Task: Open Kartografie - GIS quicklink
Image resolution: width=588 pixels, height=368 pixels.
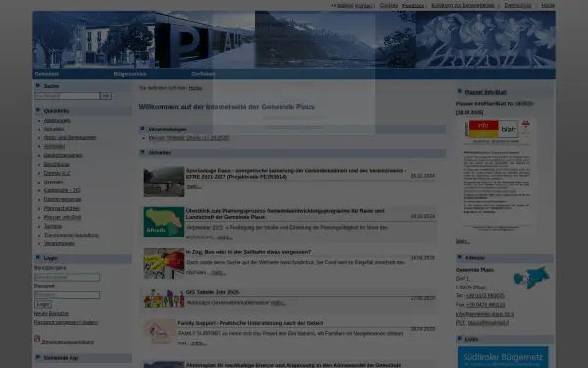Action: pyautogui.click(x=63, y=190)
